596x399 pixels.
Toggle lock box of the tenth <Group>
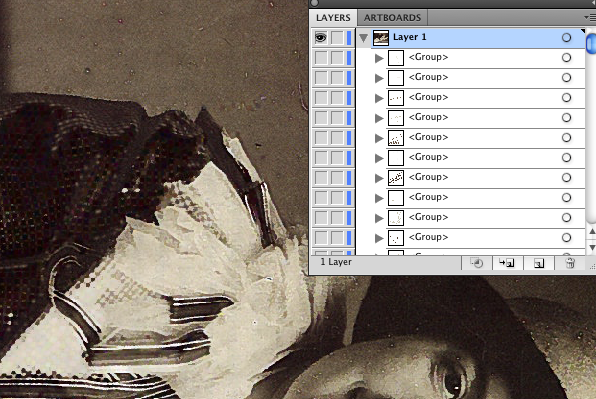point(337,238)
